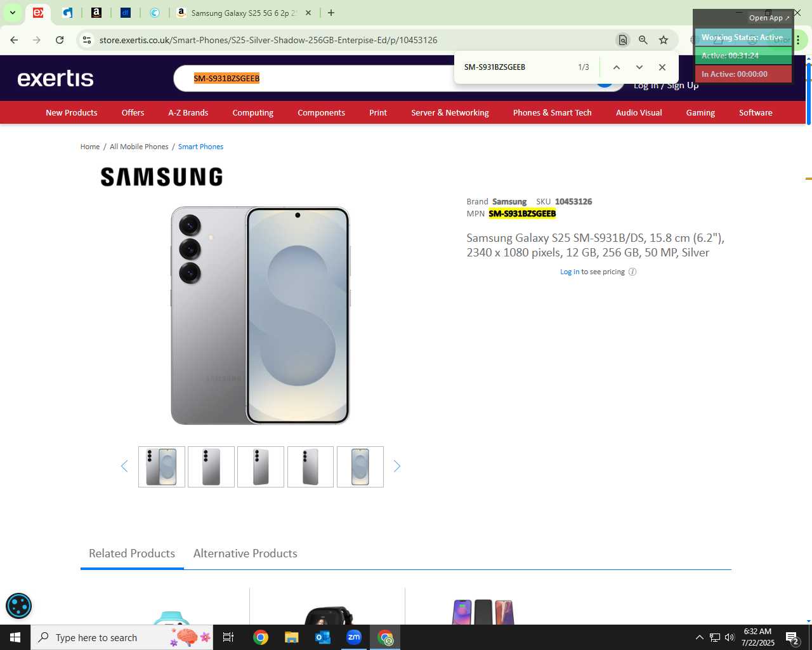
Task: Click the Samsung brand logo
Action: [162, 177]
